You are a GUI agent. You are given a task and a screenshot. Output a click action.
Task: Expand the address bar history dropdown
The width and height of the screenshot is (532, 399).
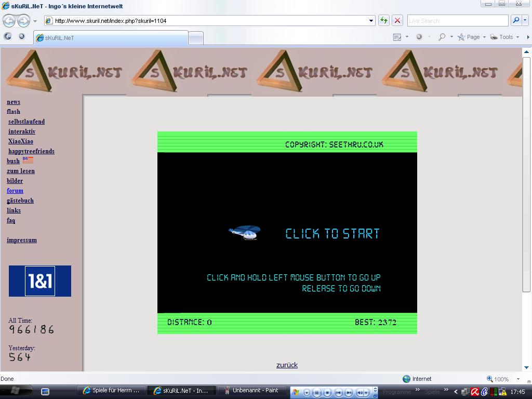point(371,21)
